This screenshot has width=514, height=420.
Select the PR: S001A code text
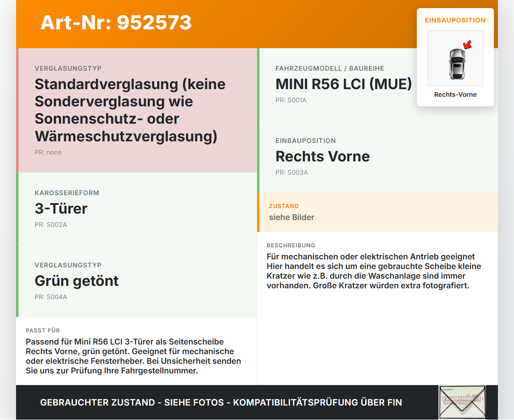click(x=291, y=100)
